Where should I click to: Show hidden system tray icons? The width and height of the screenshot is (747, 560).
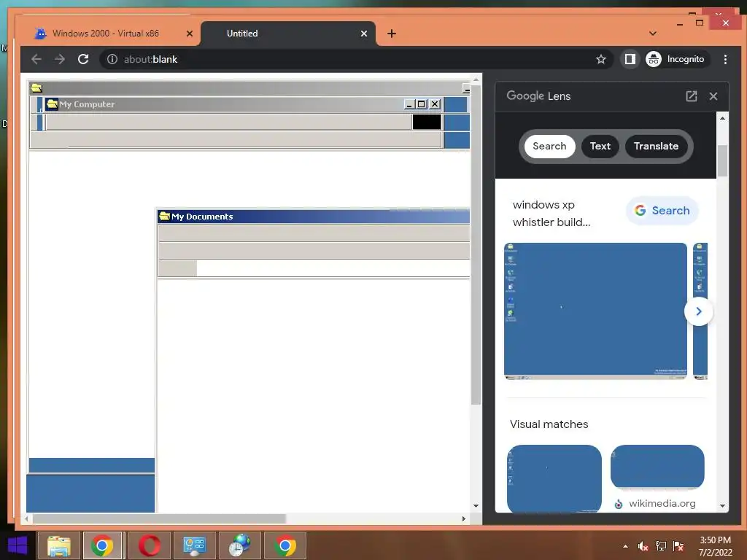[625, 546]
